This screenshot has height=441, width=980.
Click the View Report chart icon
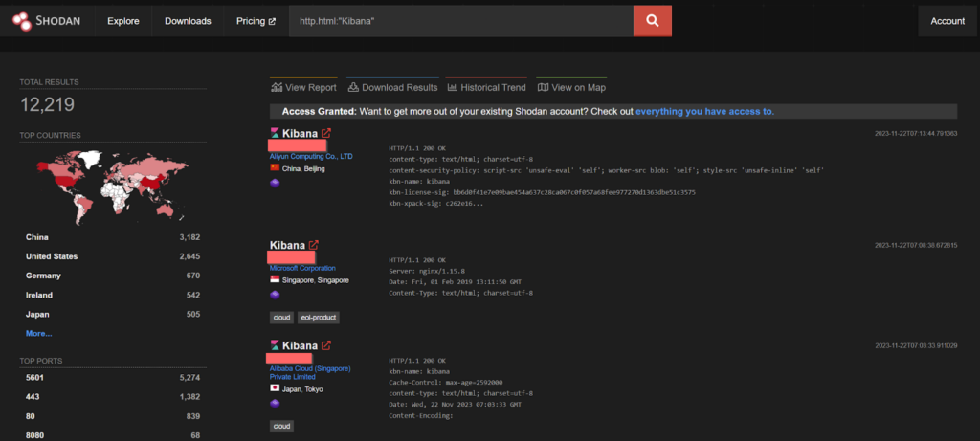(277, 87)
